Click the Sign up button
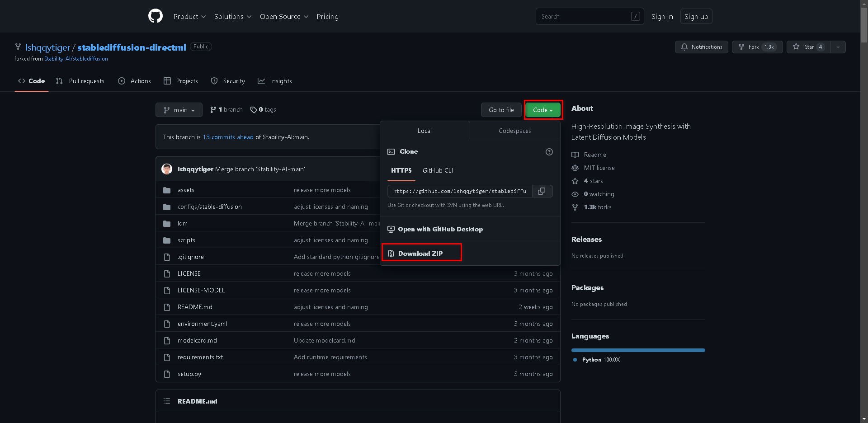This screenshot has height=423, width=868. click(696, 17)
